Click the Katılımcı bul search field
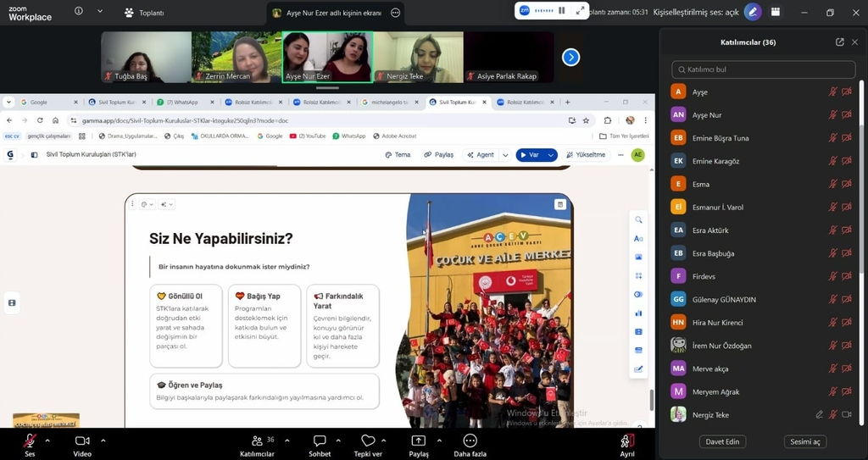Image resolution: width=868 pixels, height=460 pixels. 763,69
